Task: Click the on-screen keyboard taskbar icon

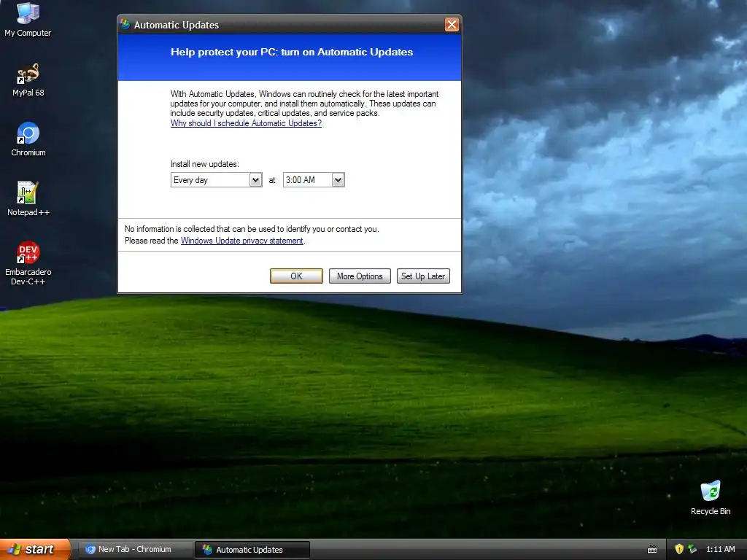Action: [x=652, y=550]
